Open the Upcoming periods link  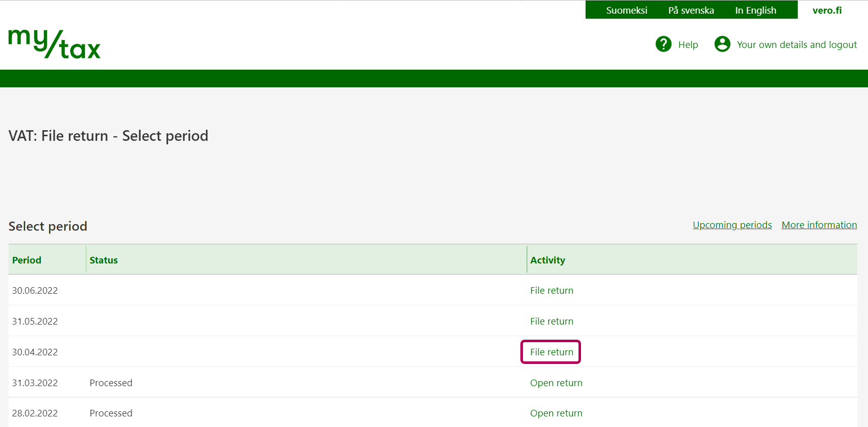[x=732, y=225]
